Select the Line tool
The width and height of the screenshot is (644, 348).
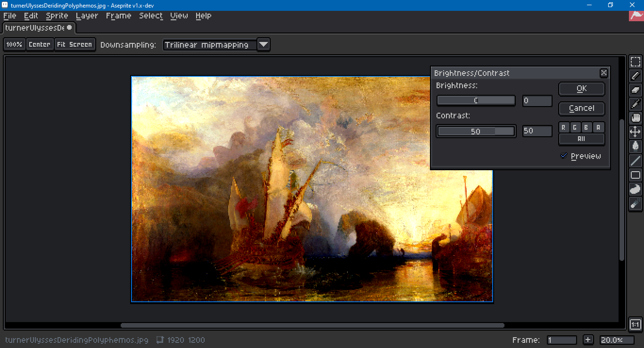636,161
